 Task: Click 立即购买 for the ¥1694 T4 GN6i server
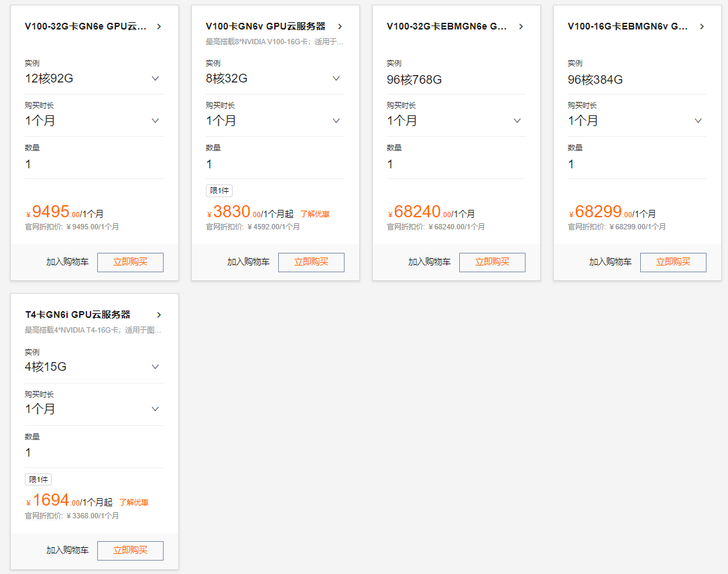[x=130, y=551]
